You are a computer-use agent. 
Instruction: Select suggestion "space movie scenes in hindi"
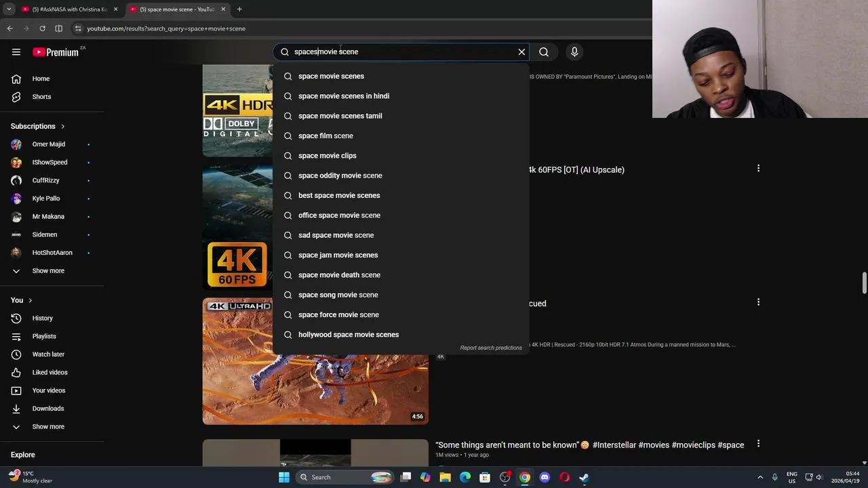pyautogui.click(x=401, y=96)
